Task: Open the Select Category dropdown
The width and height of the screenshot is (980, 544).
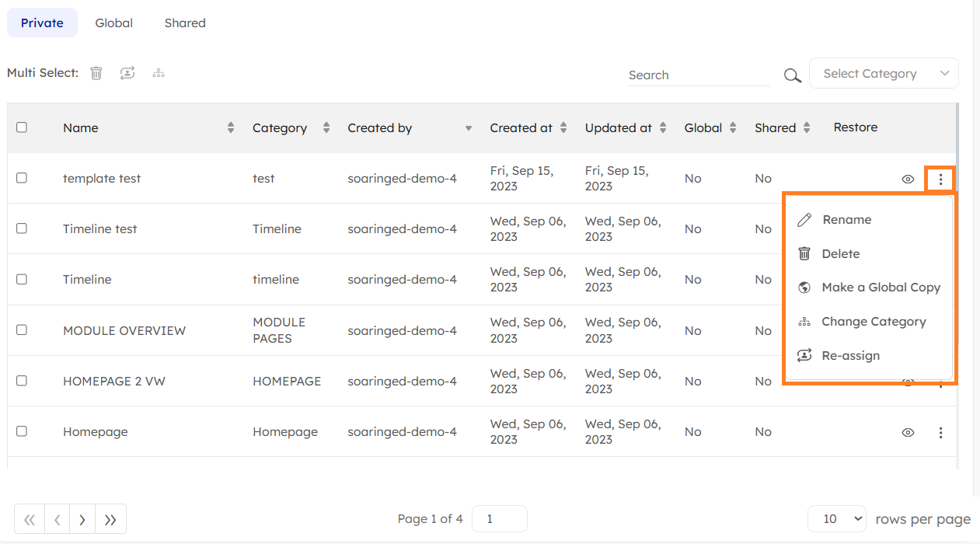Action: (884, 74)
